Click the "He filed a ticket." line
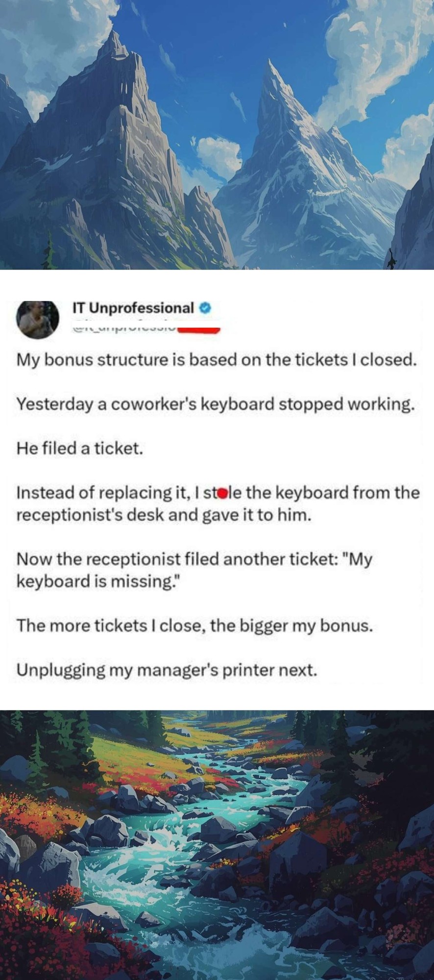Image resolution: width=434 pixels, height=980 pixels. click(80, 448)
